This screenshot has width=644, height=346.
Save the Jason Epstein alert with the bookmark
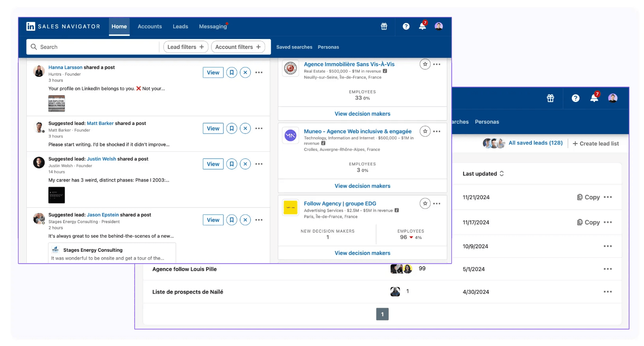[x=232, y=220]
